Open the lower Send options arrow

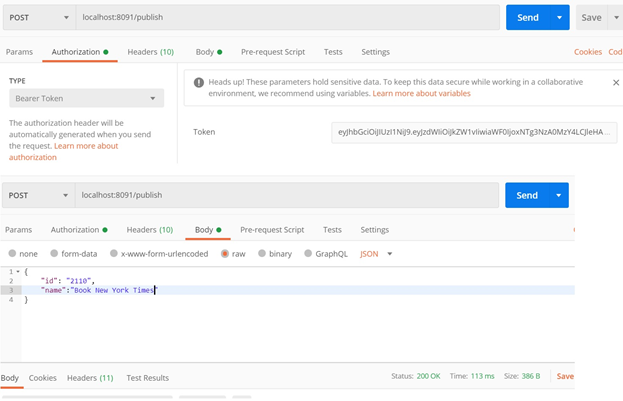(x=558, y=196)
